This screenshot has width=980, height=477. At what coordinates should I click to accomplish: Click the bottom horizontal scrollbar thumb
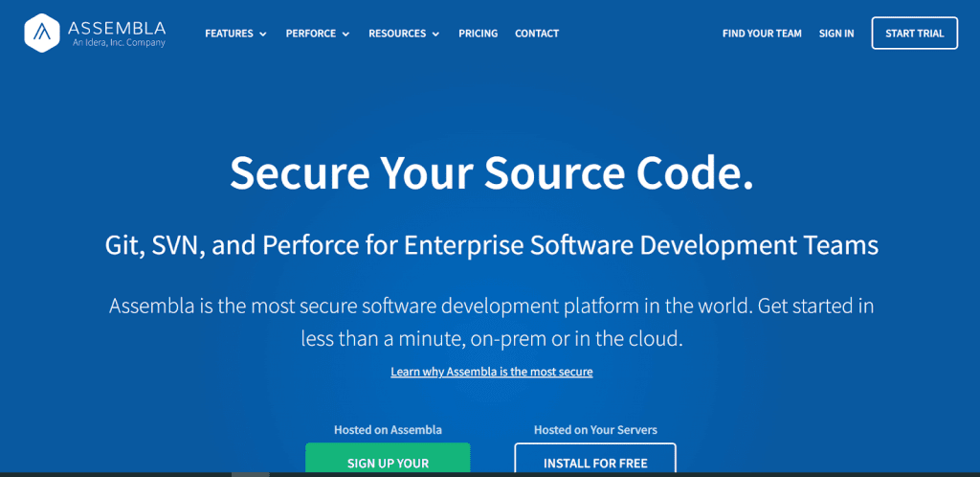251,474
